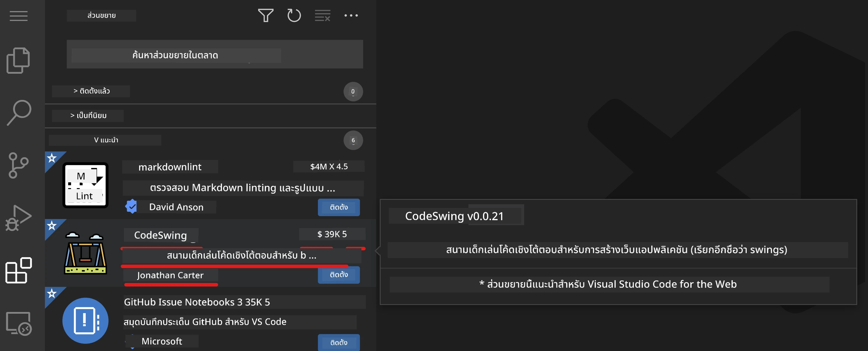Install the markdownlint extension

pyautogui.click(x=339, y=207)
